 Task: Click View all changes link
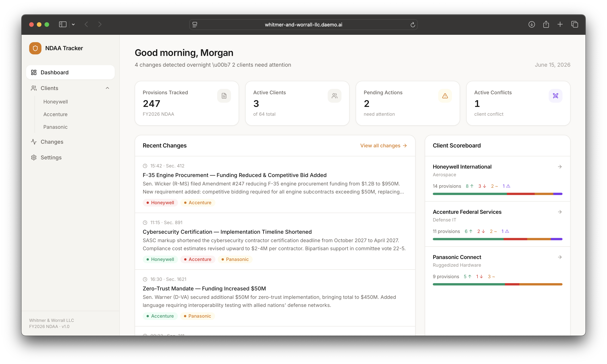coord(383,145)
